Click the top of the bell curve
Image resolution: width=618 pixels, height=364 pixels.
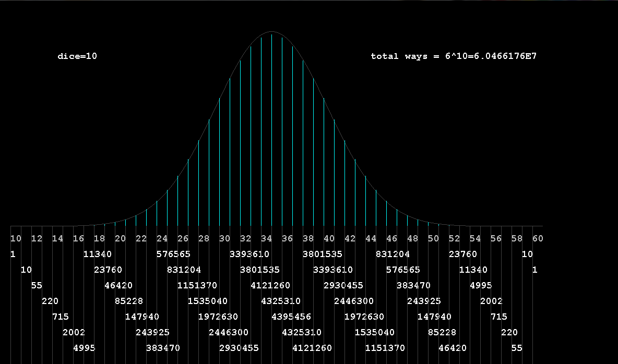271,32
